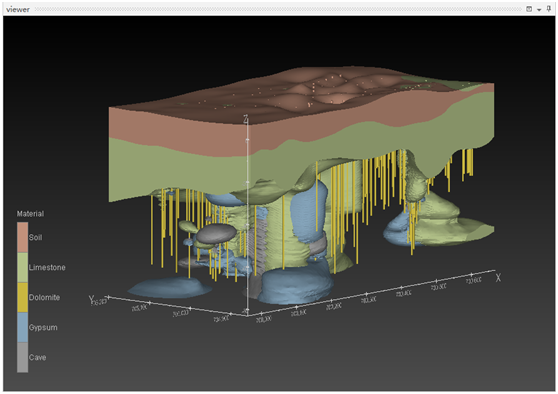
Task: Click the Cave legend label
Action: (x=37, y=357)
